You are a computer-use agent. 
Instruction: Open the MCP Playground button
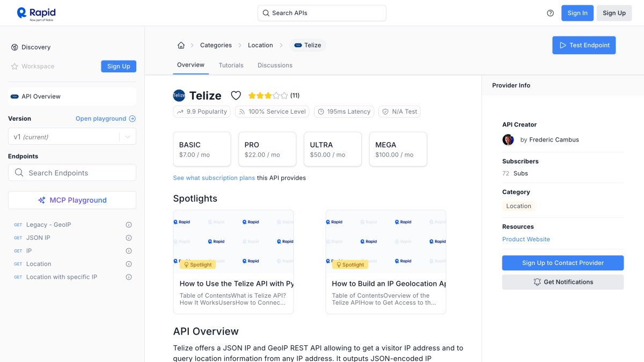point(72,200)
